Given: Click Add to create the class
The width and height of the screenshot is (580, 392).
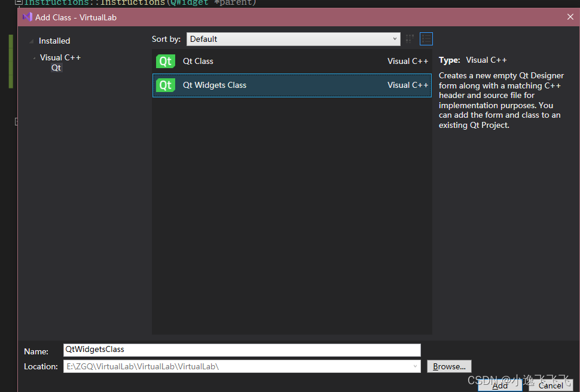Looking at the screenshot, I should [x=500, y=385].
